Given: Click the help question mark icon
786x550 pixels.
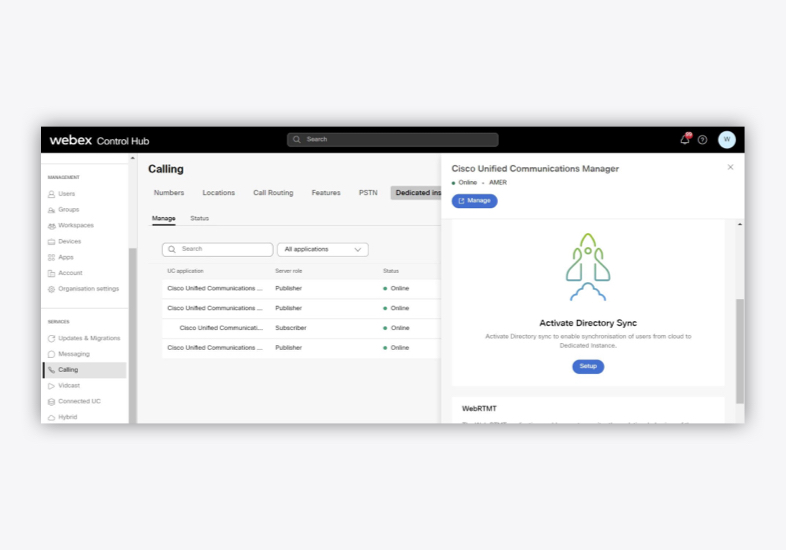Looking at the screenshot, I should click(702, 140).
